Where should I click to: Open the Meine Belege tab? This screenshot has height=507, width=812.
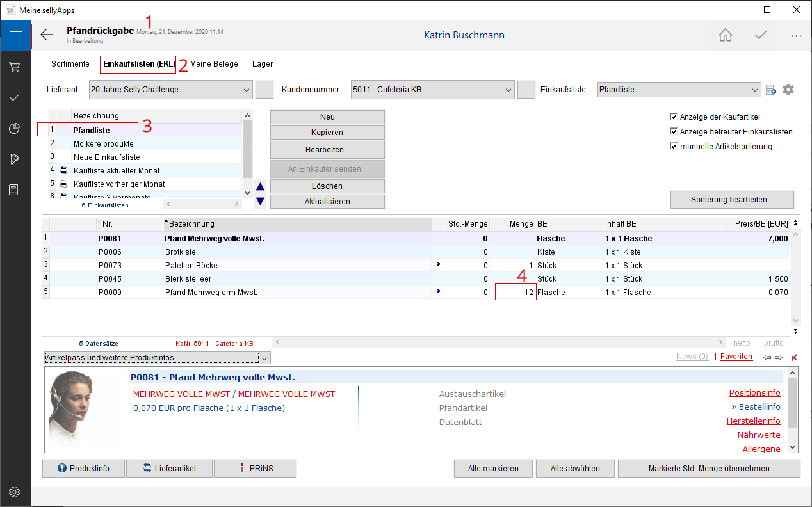214,64
